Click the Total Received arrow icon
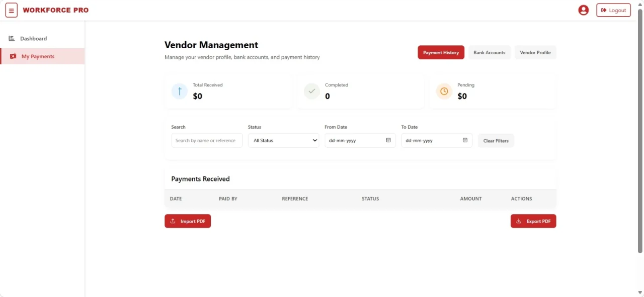Screen dimensions: 644x297 coord(180,91)
